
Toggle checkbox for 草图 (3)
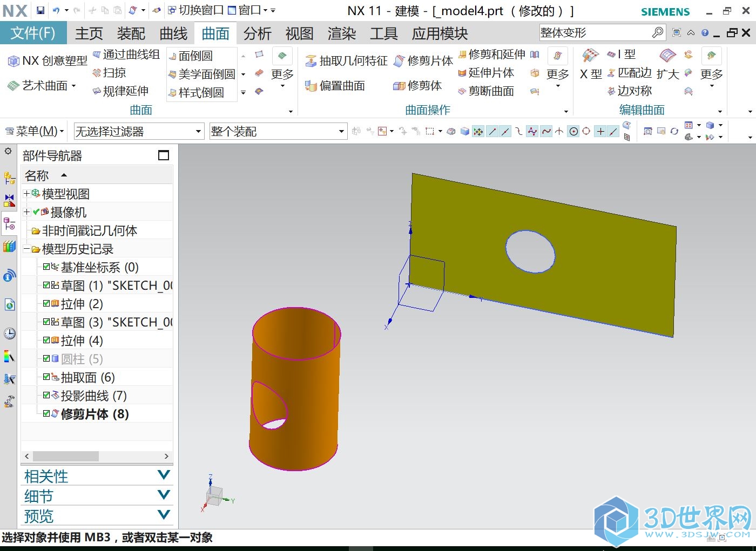pyautogui.click(x=46, y=322)
